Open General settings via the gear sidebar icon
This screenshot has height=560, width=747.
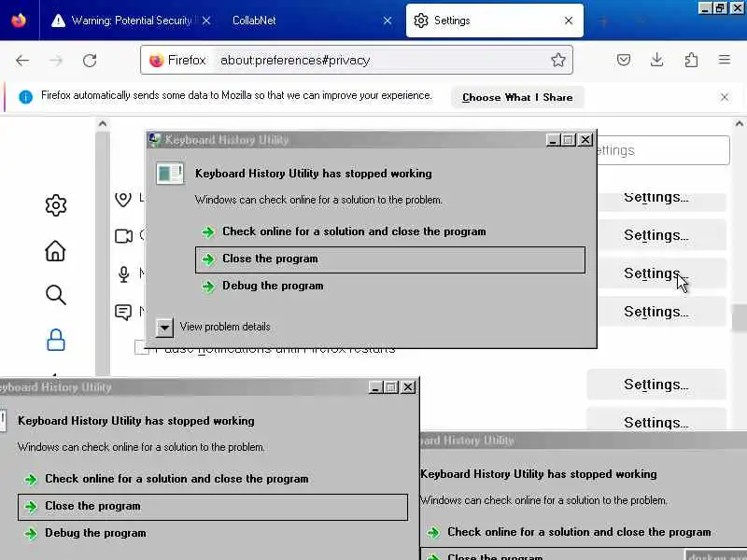click(56, 205)
